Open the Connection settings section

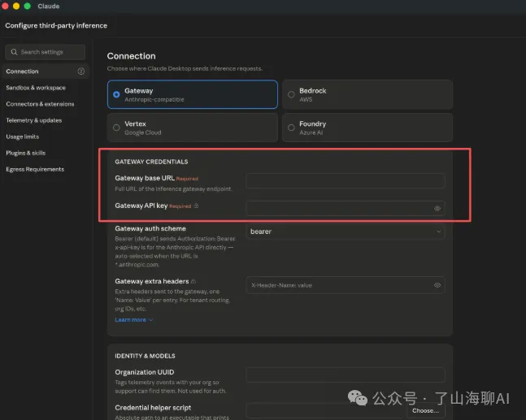46,71
